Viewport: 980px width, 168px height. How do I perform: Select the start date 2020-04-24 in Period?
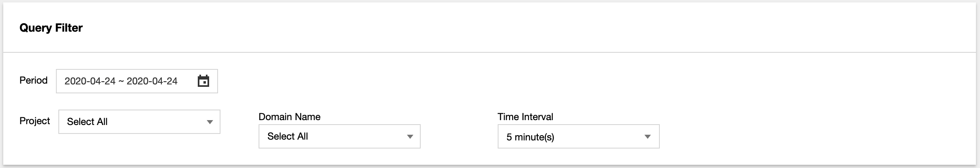pyautogui.click(x=90, y=81)
